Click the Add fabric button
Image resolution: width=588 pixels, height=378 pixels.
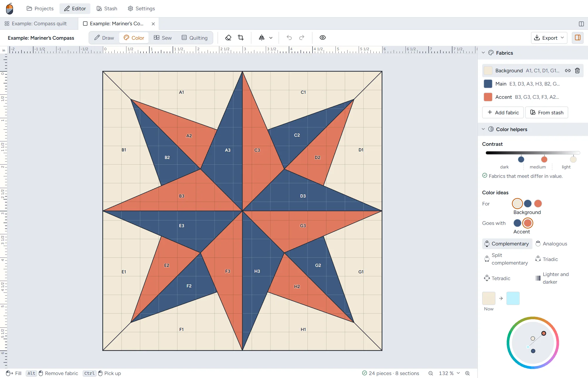click(x=503, y=113)
